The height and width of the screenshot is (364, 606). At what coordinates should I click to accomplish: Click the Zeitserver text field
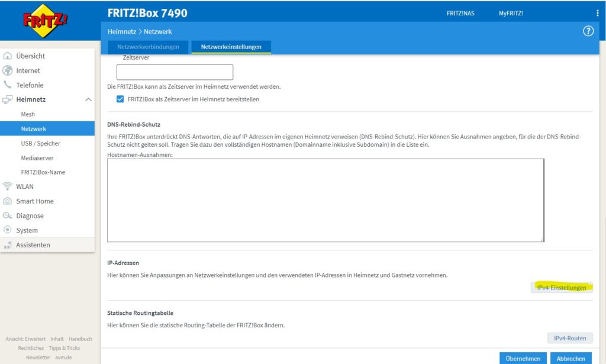point(175,72)
